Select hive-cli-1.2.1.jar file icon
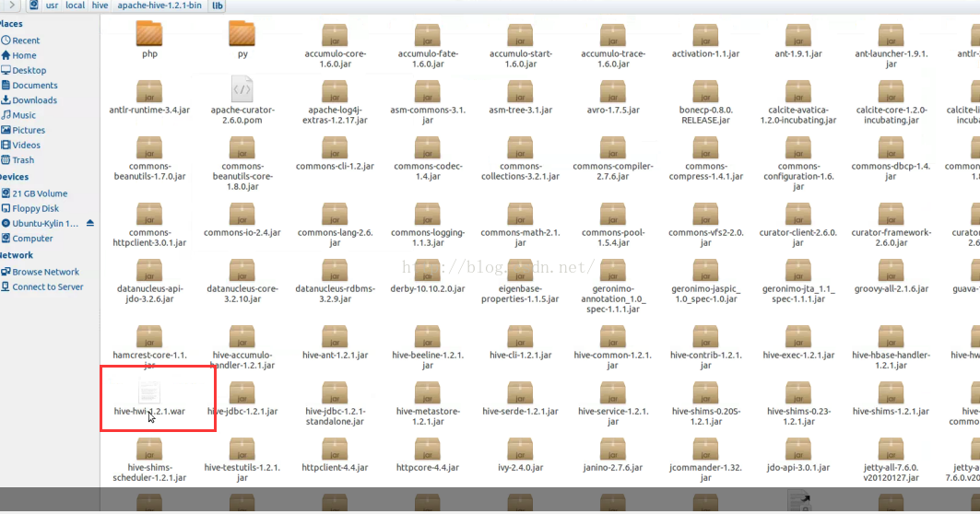Viewport: 980px width, 514px height. (x=520, y=336)
